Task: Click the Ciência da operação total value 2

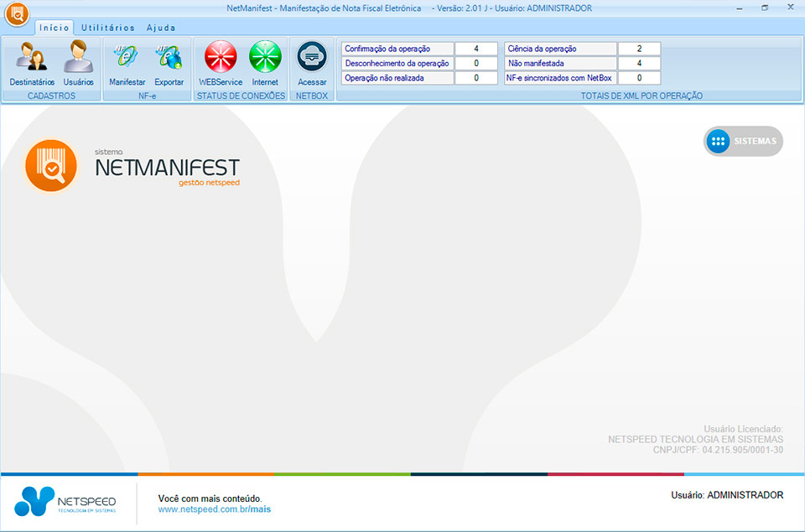Action: 639,49
